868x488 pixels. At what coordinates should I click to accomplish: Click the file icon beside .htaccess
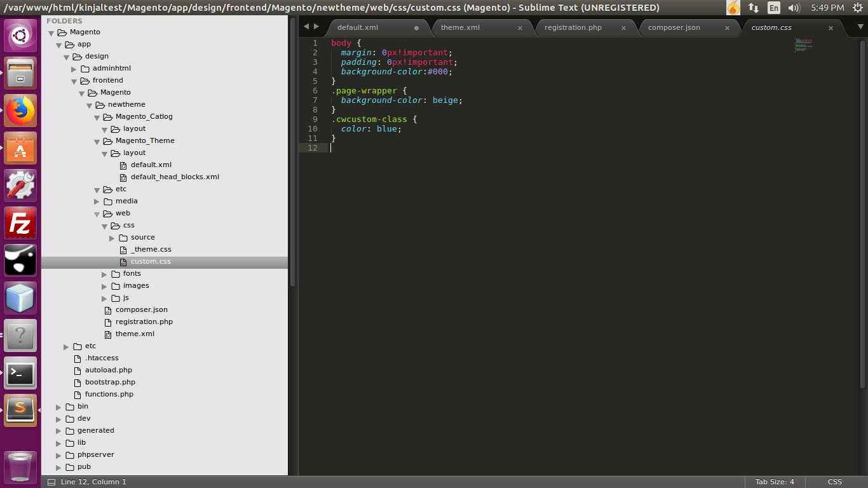pos(78,358)
